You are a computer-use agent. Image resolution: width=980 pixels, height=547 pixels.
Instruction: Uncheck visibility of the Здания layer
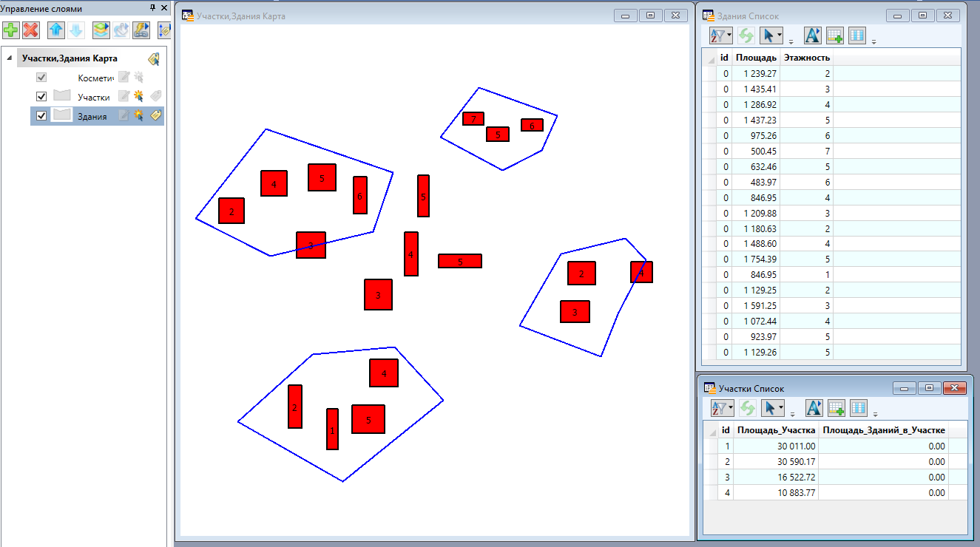pos(41,115)
